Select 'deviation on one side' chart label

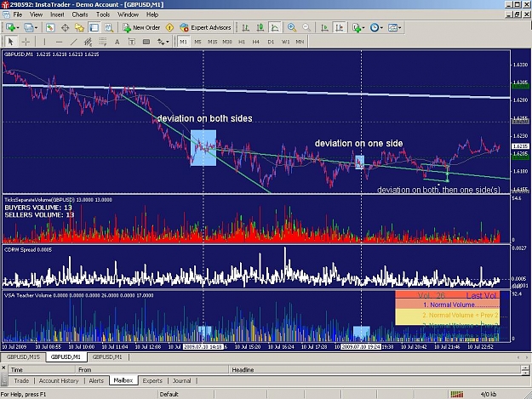[358, 143]
